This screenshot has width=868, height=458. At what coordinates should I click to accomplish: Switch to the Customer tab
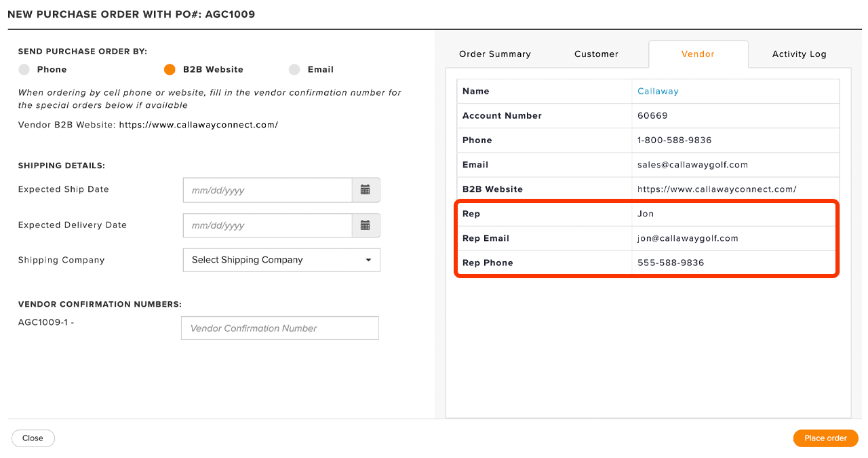tap(596, 54)
